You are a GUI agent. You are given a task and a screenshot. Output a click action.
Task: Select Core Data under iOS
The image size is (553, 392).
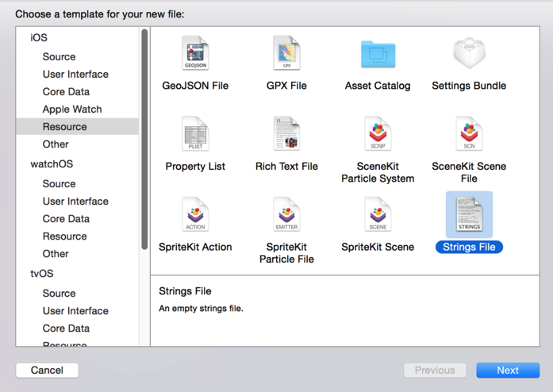coord(66,92)
